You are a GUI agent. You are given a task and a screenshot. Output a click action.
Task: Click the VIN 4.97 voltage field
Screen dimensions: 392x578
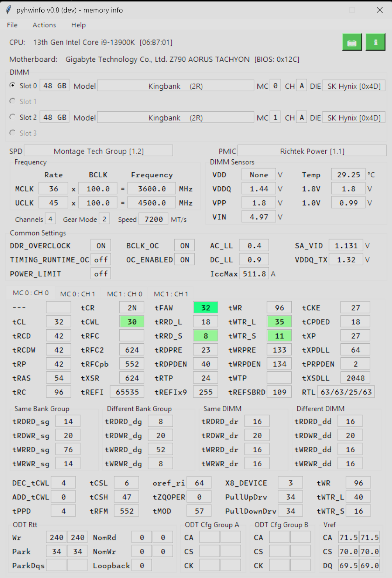coord(259,217)
